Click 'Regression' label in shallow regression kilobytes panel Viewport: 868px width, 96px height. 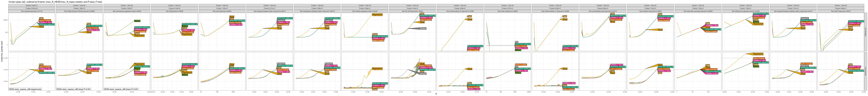point(377,15)
